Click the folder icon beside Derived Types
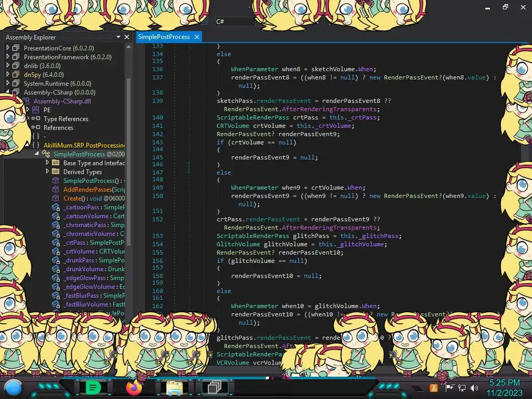This screenshot has height=399, width=532. point(56,171)
